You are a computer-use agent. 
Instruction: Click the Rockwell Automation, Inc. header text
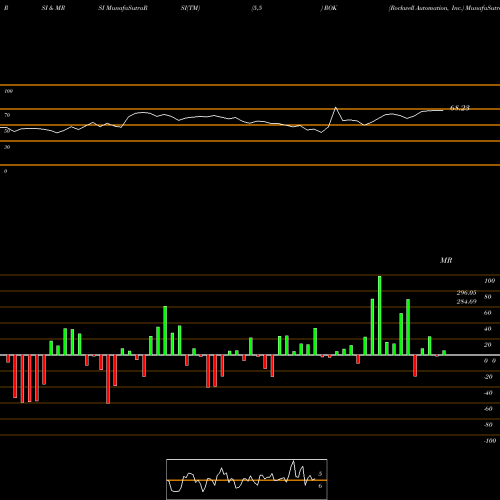[x=426, y=8]
